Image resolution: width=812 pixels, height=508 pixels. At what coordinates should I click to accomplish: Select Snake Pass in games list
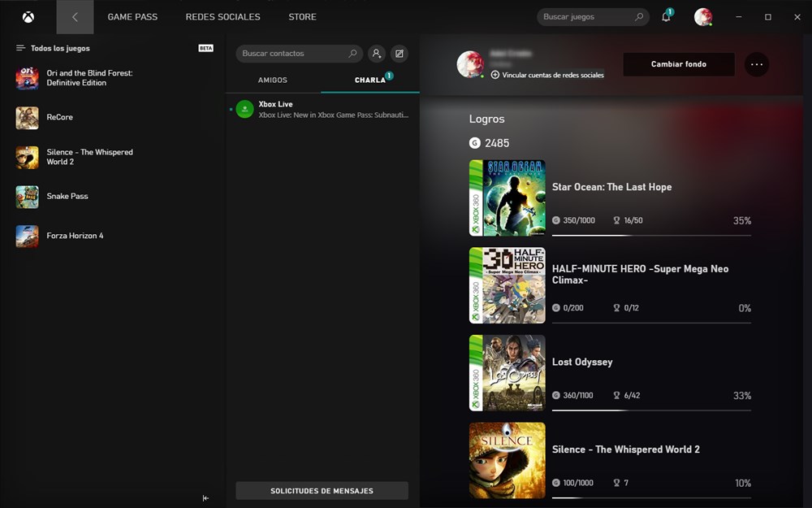[x=67, y=196]
